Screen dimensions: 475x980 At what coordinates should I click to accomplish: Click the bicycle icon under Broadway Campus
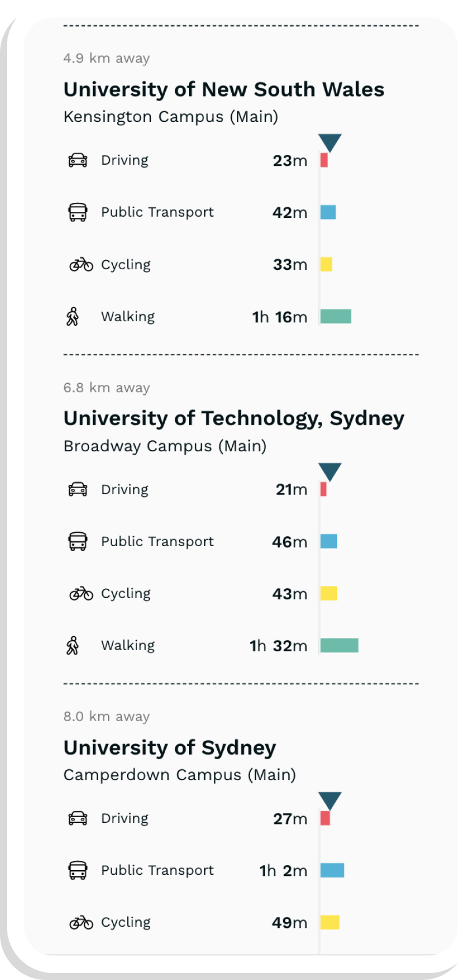coord(81,593)
